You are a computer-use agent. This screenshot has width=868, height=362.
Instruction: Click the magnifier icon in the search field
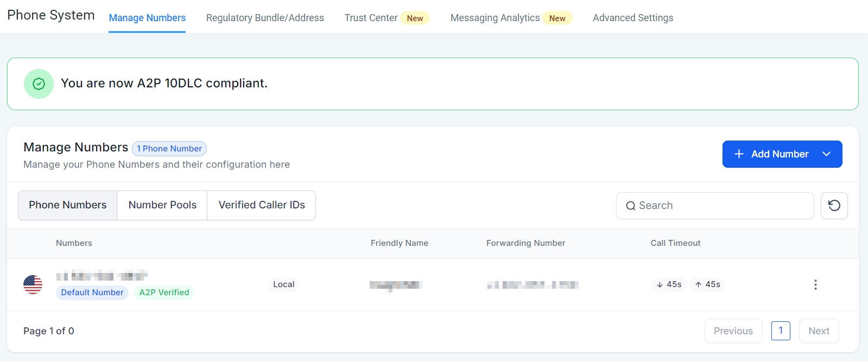pyautogui.click(x=630, y=206)
